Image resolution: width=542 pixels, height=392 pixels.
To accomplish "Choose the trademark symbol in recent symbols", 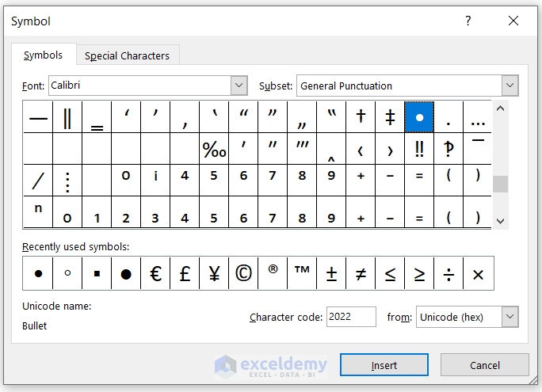I will point(302,273).
